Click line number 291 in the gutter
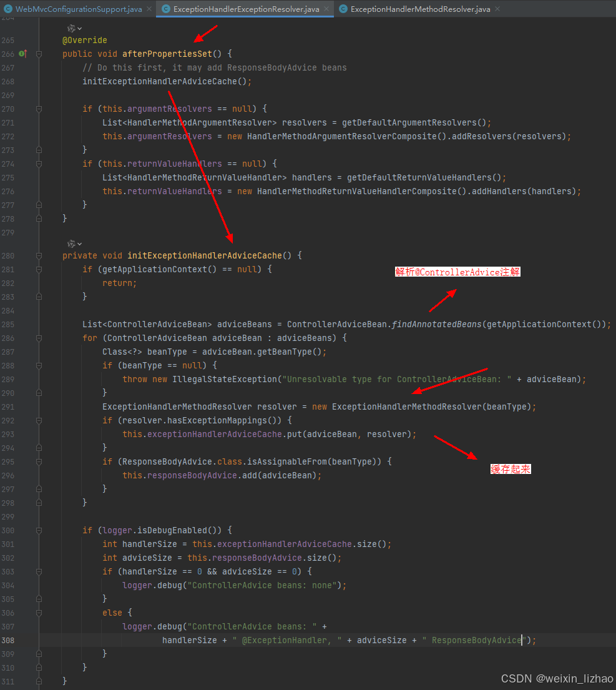The height and width of the screenshot is (690, 616). click(8, 407)
